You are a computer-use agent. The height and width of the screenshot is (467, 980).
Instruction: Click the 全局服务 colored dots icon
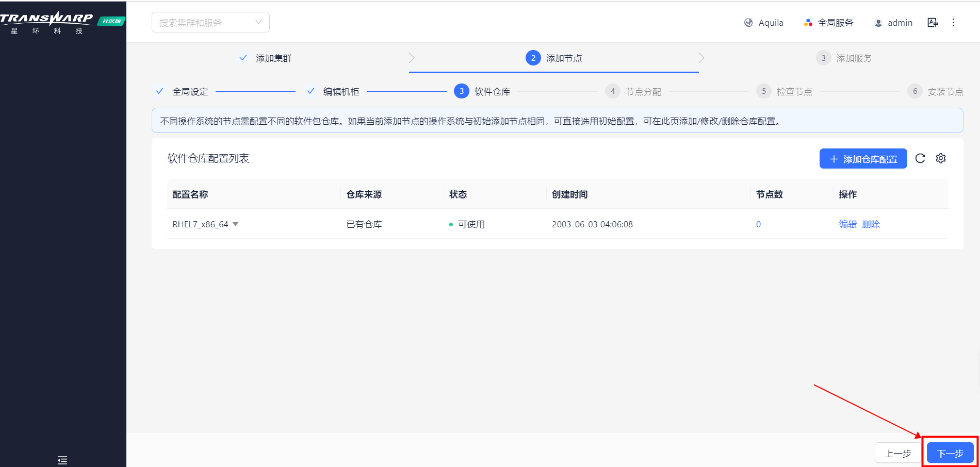point(808,23)
